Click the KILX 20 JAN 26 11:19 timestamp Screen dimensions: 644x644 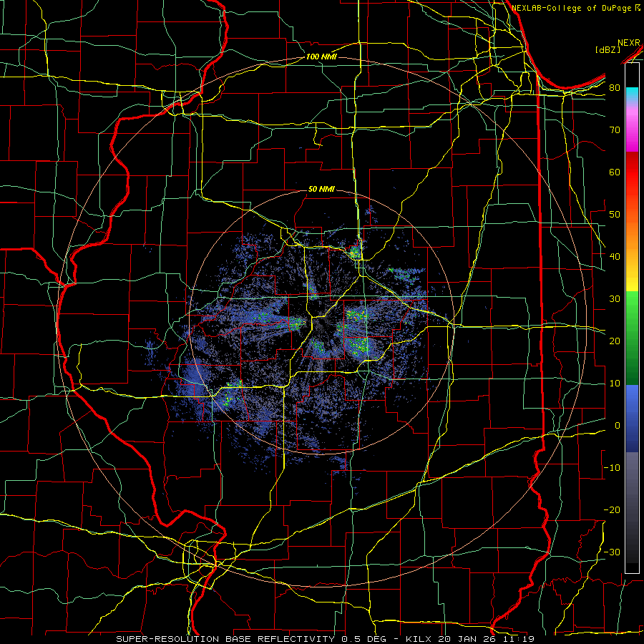[x=470, y=639]
